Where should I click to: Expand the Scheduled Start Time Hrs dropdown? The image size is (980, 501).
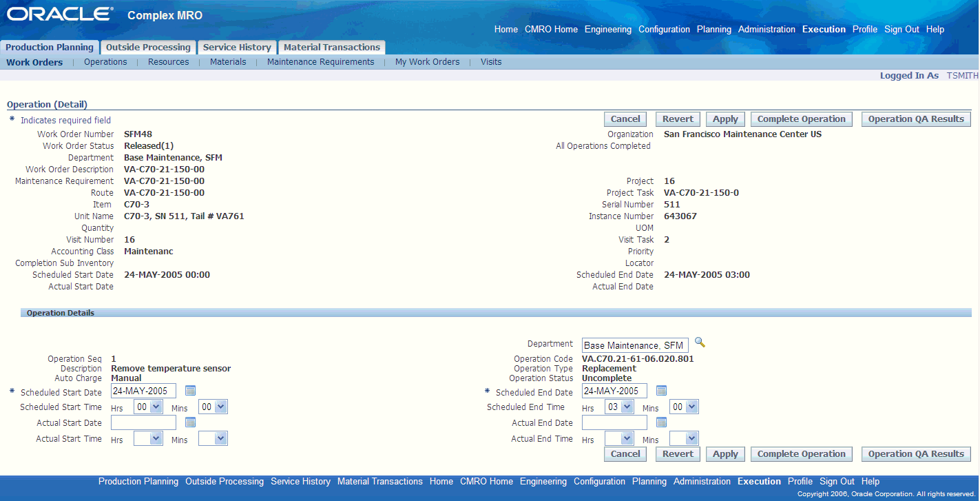148,407
